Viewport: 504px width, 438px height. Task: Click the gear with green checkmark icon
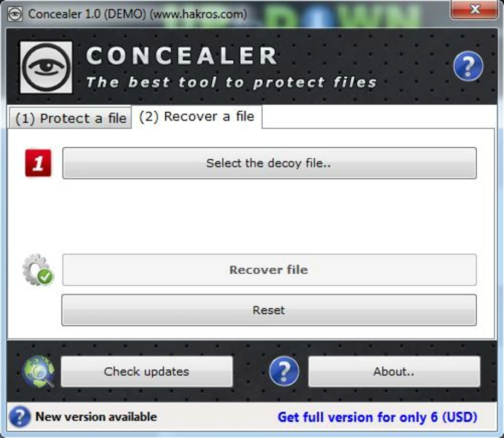tap(38, 270)
